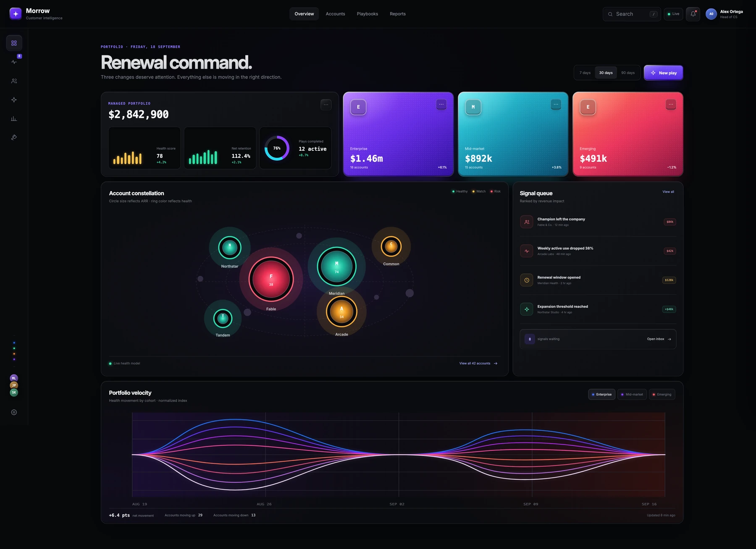Click the 76% plays completed progress ring
Image resolution: width=756 pixels, height=549 pixels.
[x=277, y=148]
